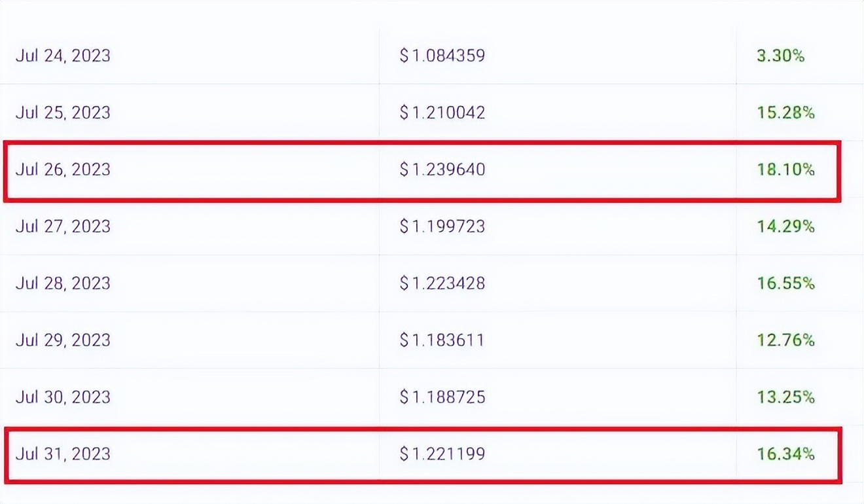Click the 12.76% change cell
Viewport: 864px width, 504px height.
pos(785,340)
